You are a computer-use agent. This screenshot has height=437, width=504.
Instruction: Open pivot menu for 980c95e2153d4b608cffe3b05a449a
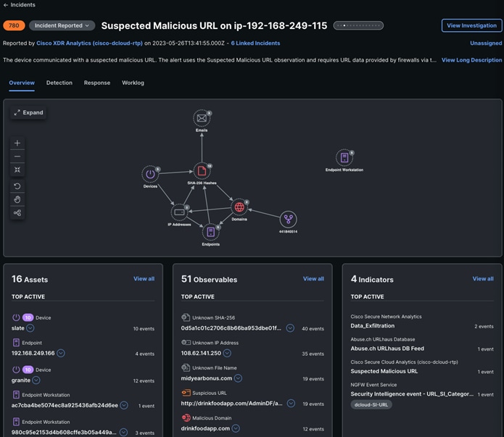(123, 432)
